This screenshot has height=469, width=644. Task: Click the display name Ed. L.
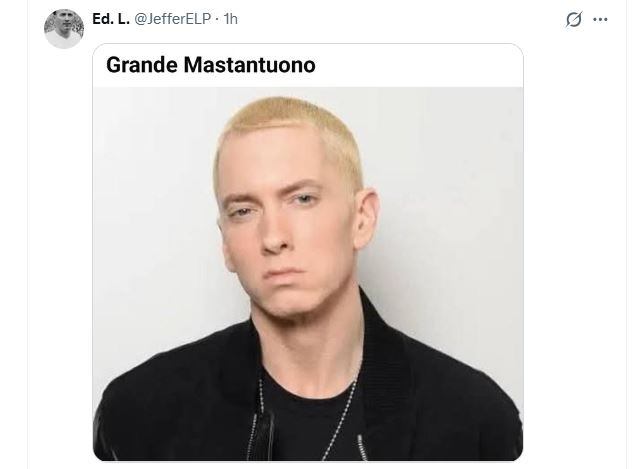[x=111, y=19]
